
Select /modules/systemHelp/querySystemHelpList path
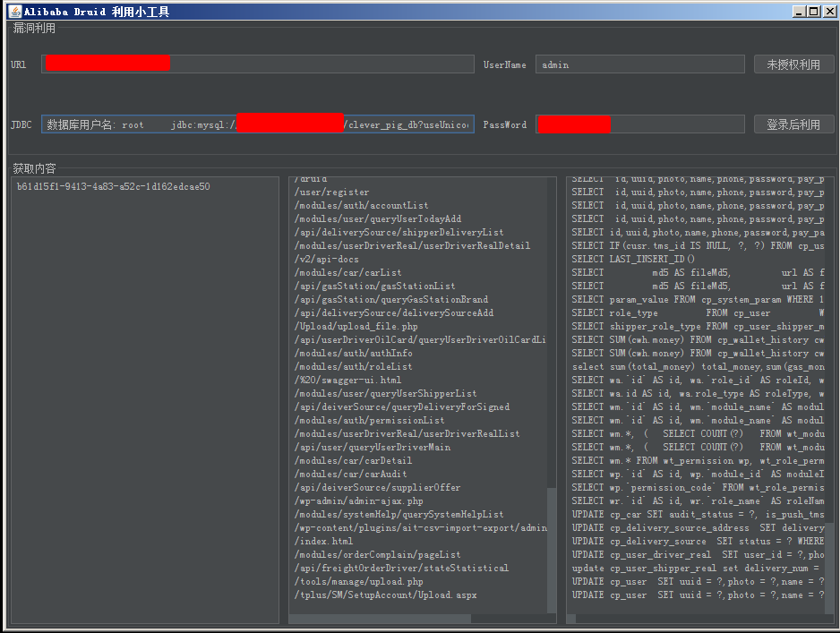point(399,514)
